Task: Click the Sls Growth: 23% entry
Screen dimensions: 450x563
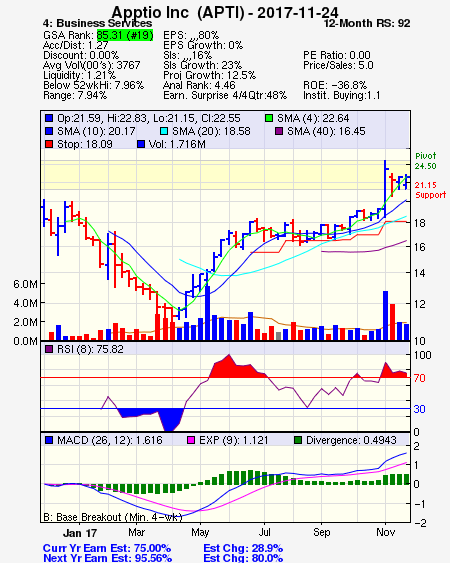Action: click(x=203, y=65)
